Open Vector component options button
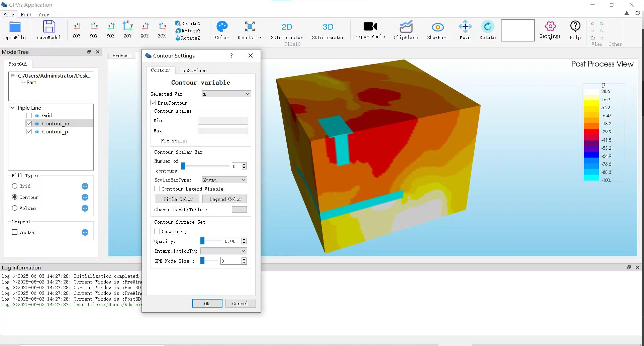 coord(85,232)
